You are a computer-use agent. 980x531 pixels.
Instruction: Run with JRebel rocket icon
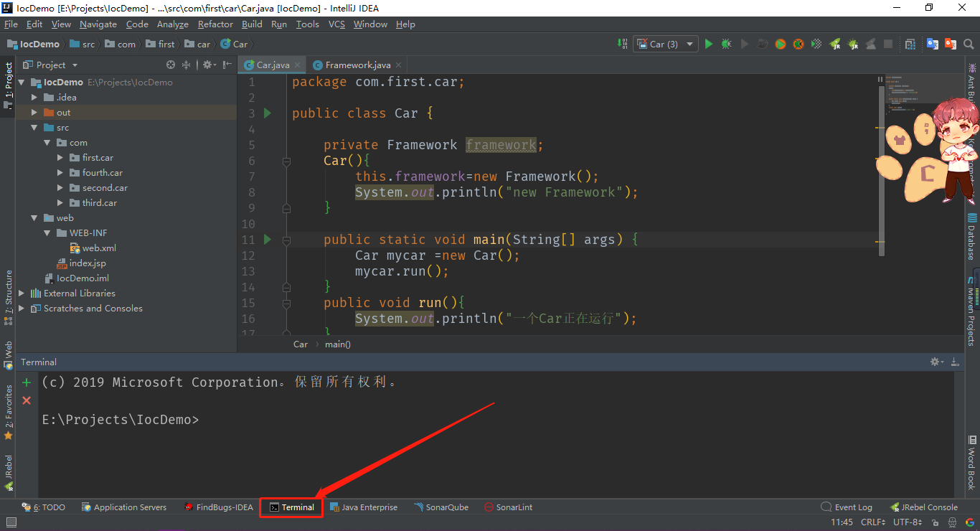(x=835, y=44)
